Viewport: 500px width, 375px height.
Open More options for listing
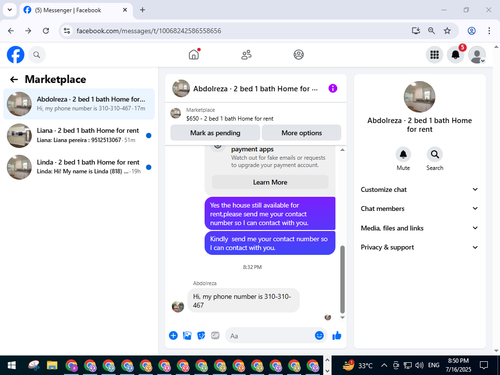pyautogui.click(x=301, y=133)
